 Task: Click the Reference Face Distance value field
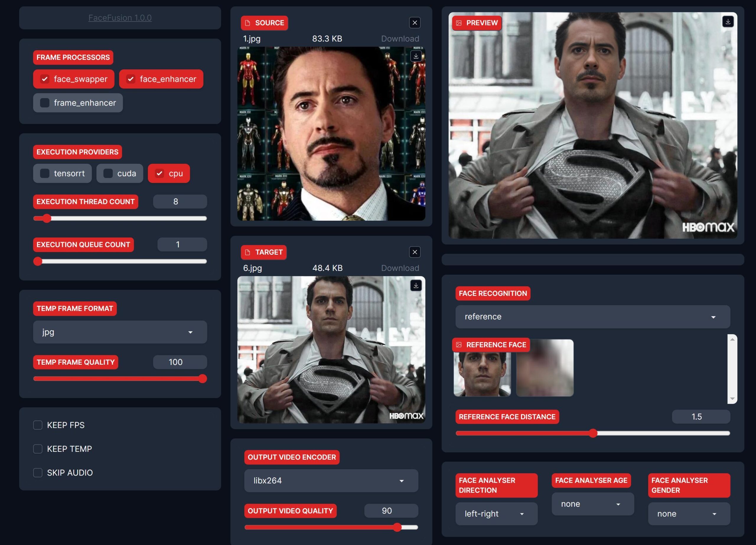(701, 417)
